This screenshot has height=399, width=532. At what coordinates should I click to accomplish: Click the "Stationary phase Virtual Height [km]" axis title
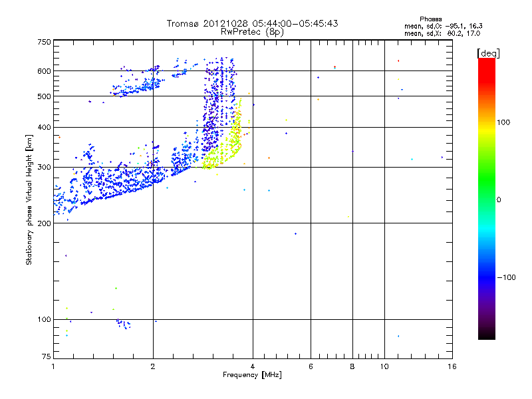[29, 199]
